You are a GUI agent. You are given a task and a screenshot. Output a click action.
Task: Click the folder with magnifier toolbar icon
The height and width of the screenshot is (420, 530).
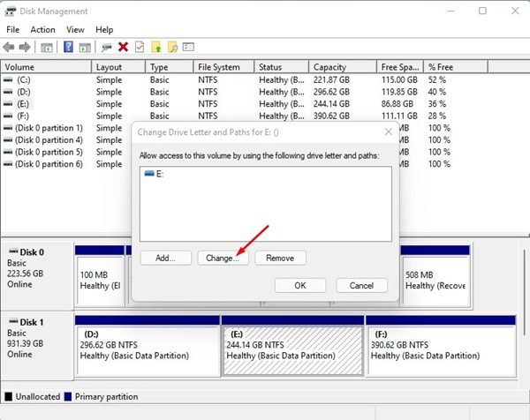click(x=173, y=47)
